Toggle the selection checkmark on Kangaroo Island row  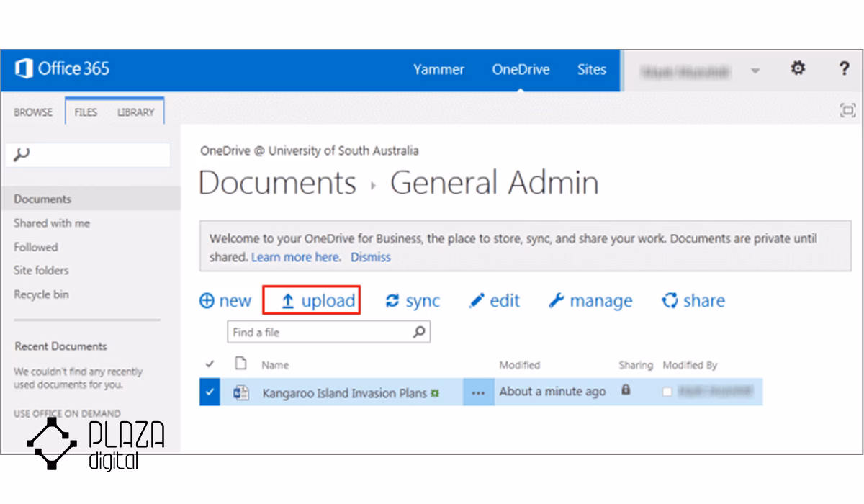point(210,393)
